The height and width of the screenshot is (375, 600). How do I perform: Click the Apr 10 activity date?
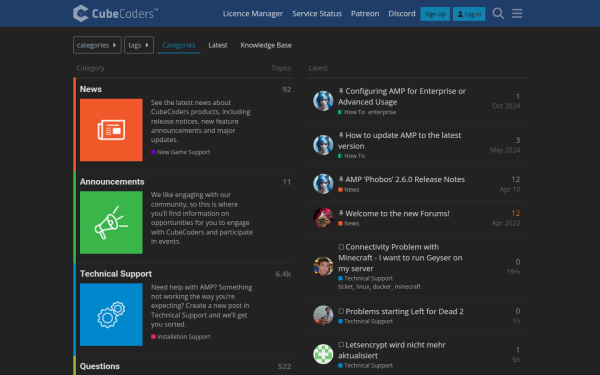point(510,189)
